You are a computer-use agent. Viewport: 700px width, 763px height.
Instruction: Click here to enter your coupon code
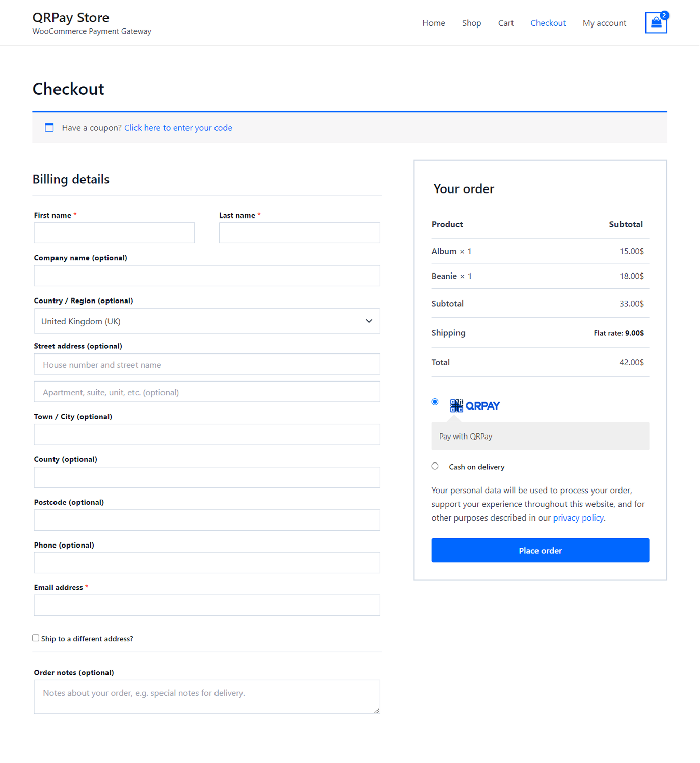[178, 128]
